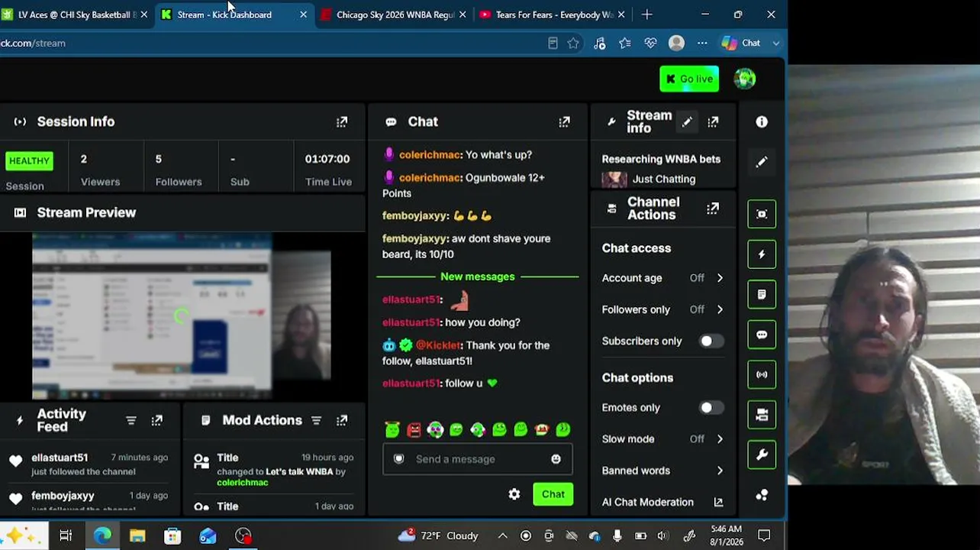Open Microsoft Edge from the taskbar

point(102,536)
